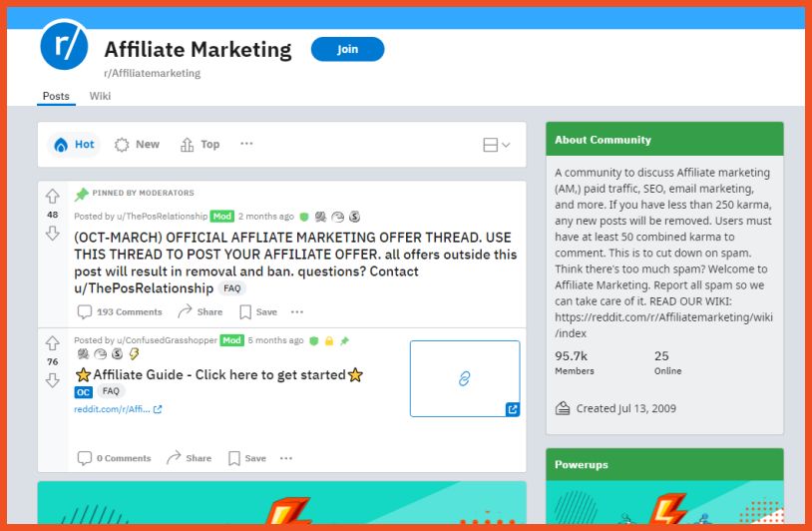Screen dimensions: 812x531
Task: Sort posts by Hot
Action: [74, 145]
